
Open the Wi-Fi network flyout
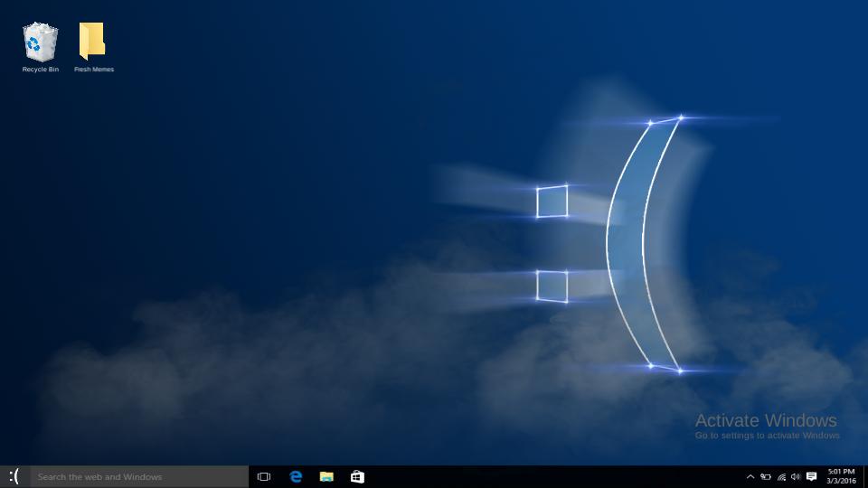(781, 476)
